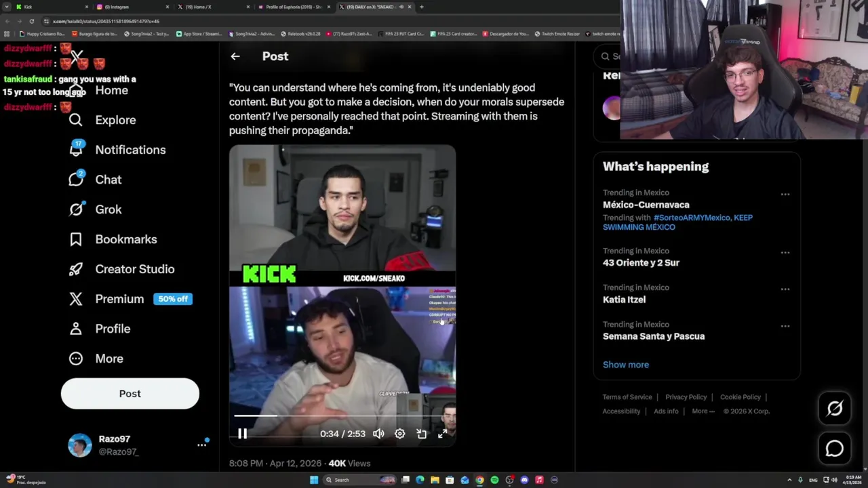
Task: Click the 40K Views count
Action: pos(349,464)
